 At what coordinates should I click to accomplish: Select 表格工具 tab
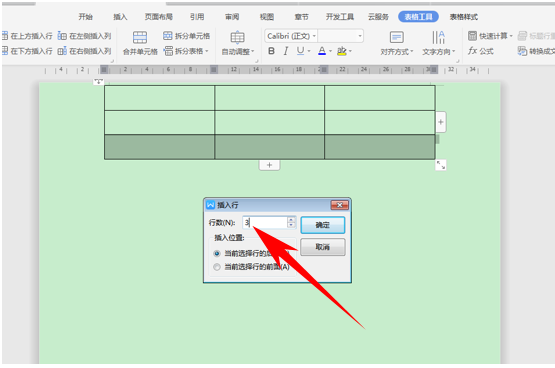(418, 17)
